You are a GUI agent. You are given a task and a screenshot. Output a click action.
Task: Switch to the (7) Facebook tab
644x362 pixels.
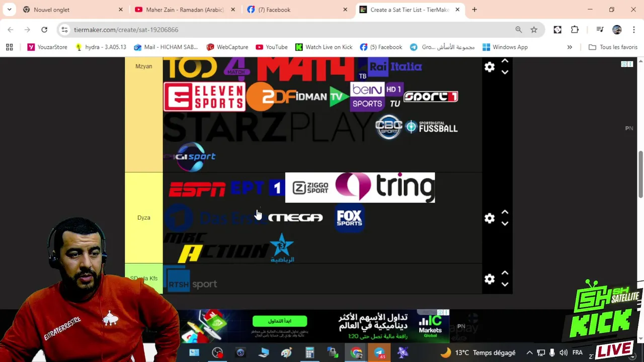(297, 10)
